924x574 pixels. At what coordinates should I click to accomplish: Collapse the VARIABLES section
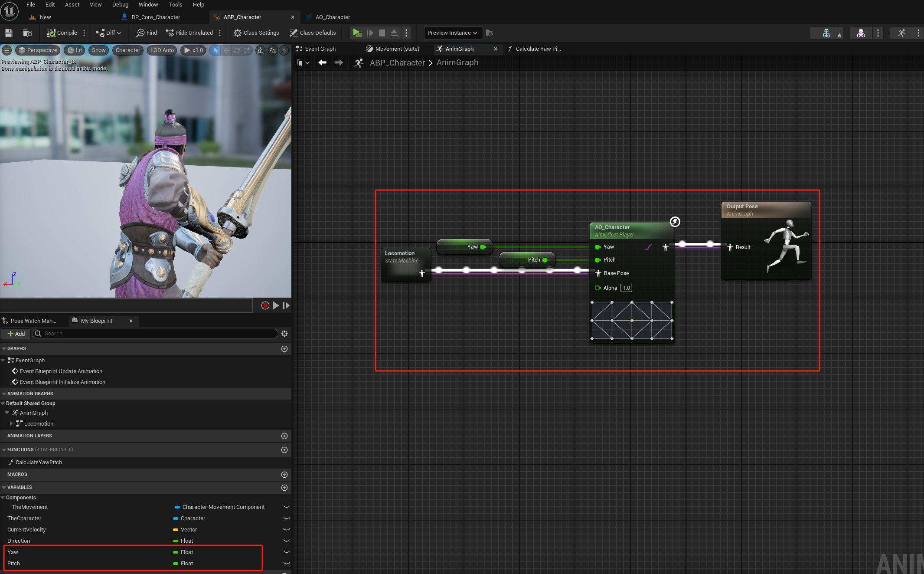(x=4, y=488)
